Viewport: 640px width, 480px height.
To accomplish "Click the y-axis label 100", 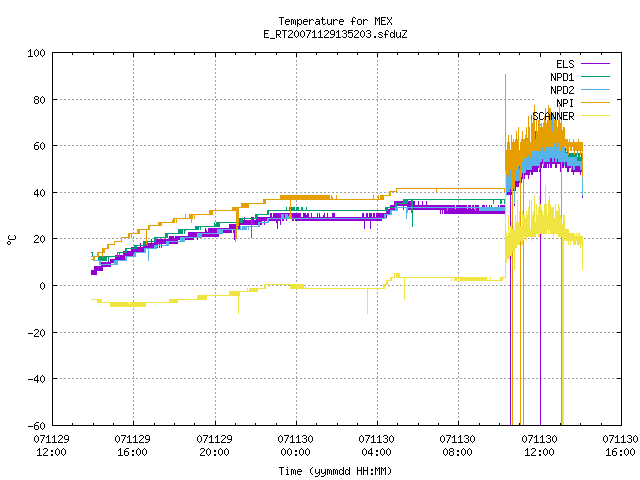I will pyautogui.click(x=36, y=53).
